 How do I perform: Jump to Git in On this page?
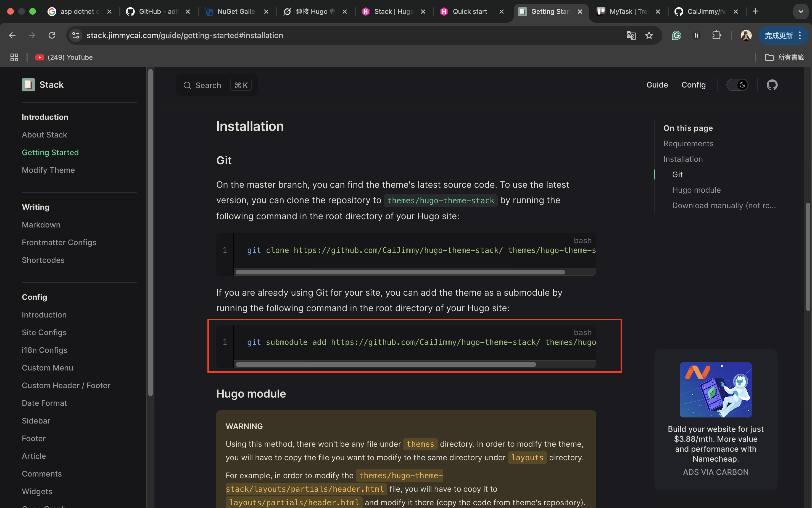[x=677, y=174]
